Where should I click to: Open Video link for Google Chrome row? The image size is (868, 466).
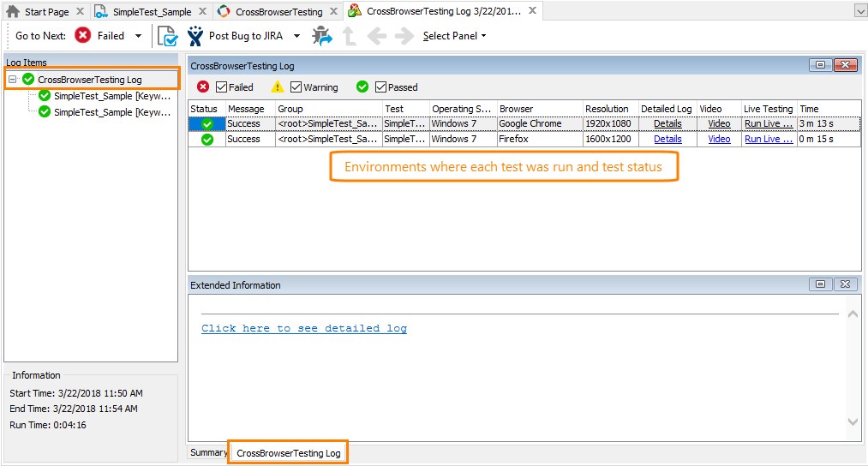click(x=719, y=123)
